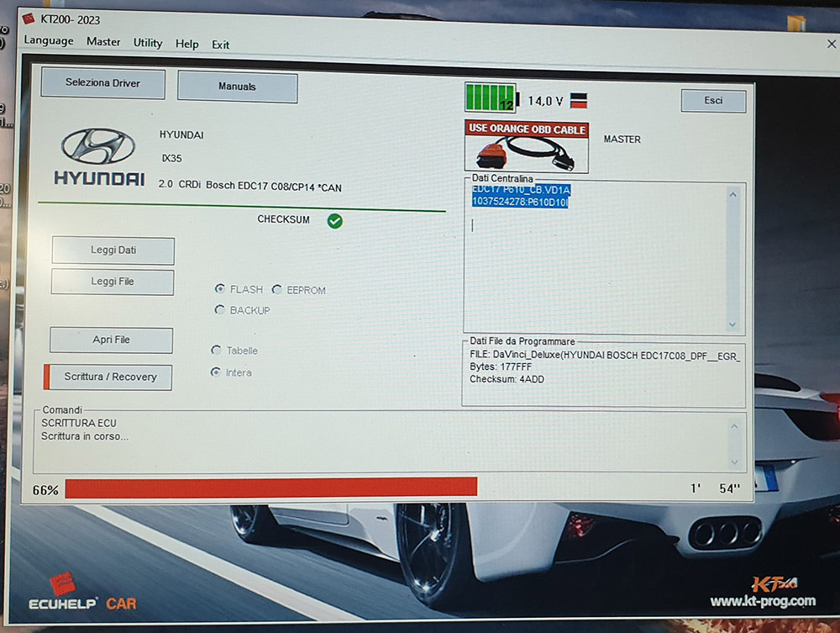Click the KT200 app icon in title bar

pos(29,19)
